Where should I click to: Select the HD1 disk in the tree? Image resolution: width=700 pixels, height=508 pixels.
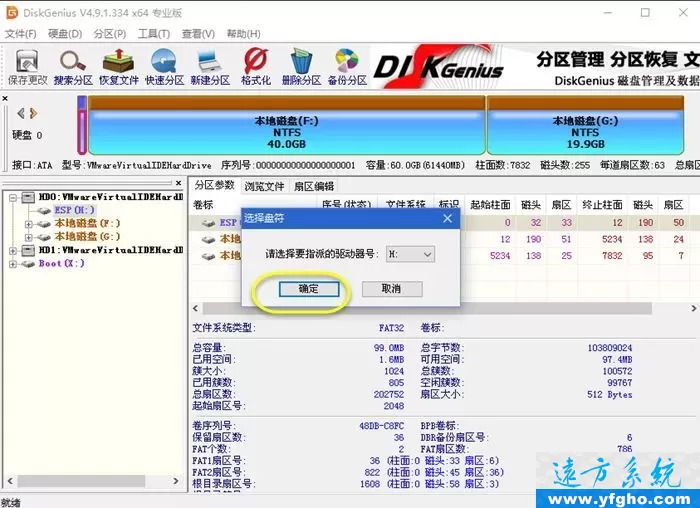[111, 250]
